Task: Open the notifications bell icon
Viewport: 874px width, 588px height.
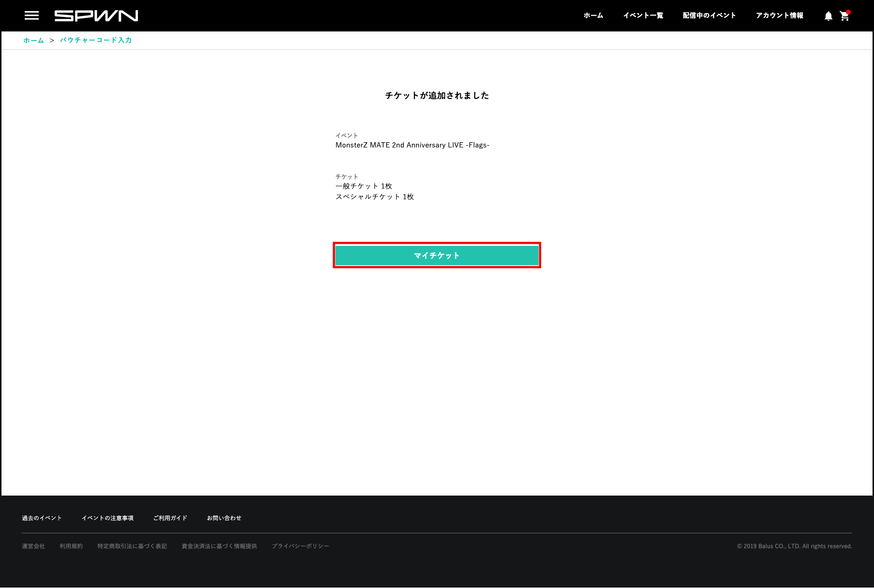Action: pos(828,16)
